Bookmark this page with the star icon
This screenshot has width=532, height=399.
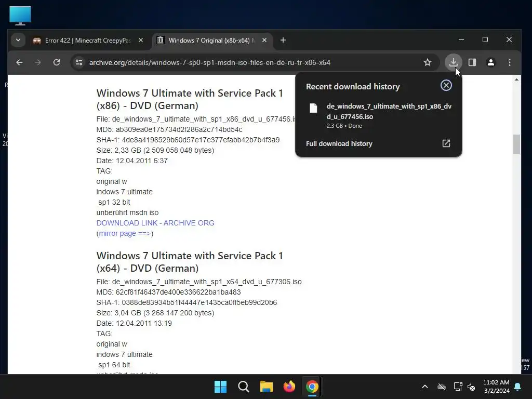[x=428, y=62]
